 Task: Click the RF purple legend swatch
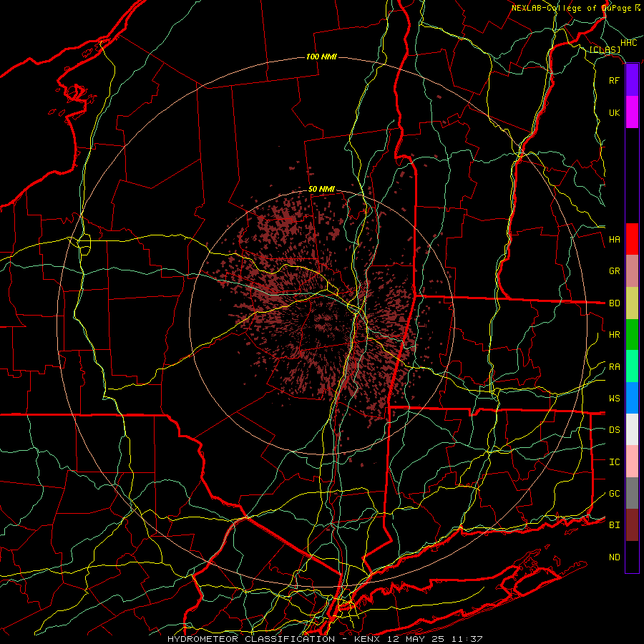pos(632,80)
